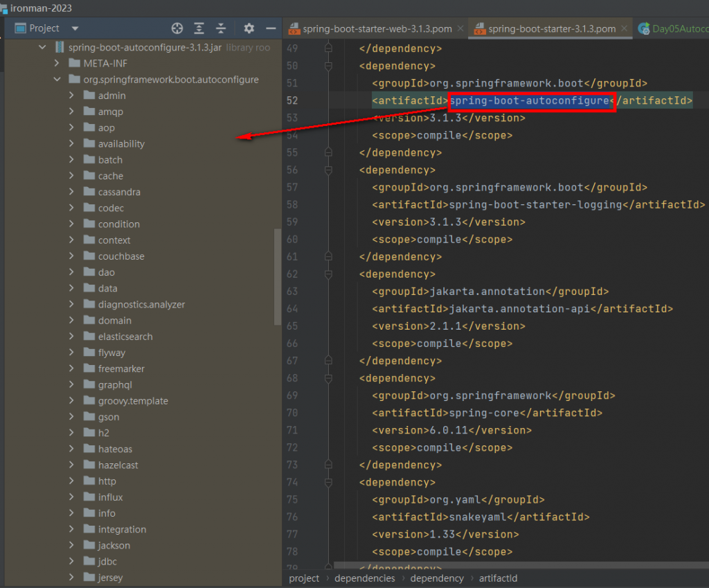Select the condition folder icon
This screenshot has height=588, width=709.
tap(89, 224)
